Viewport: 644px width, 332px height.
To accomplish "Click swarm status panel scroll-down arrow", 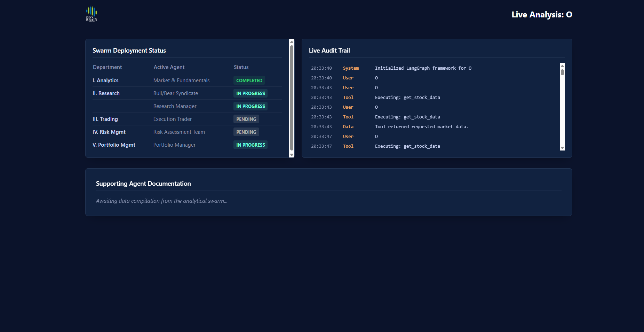I will [292, 155].
